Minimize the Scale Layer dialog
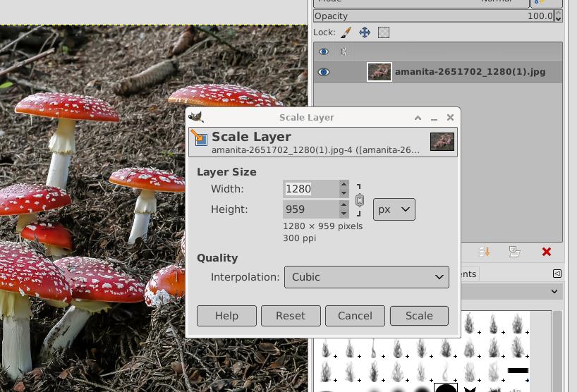Viewport: 577px width, 392px height. [x=435, y=118]
